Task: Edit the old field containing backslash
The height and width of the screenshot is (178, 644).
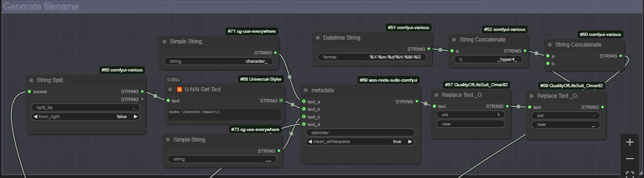Action: pos(471,115)
